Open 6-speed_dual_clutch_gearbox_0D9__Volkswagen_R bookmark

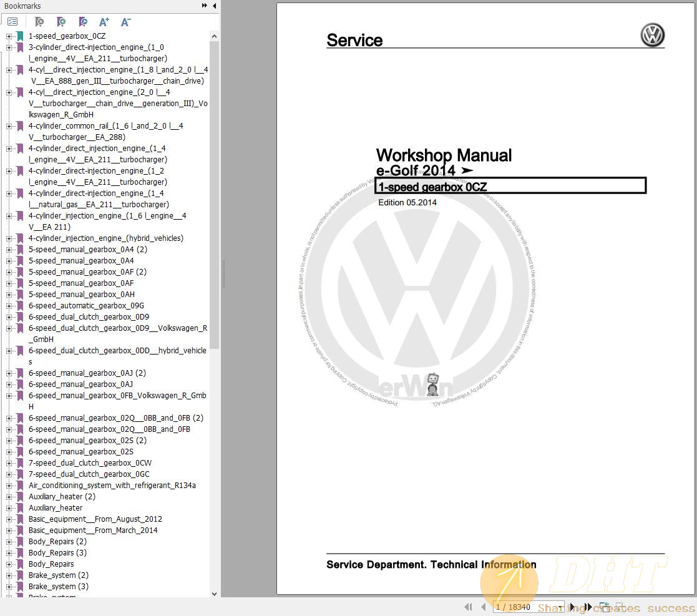point(118,334)
